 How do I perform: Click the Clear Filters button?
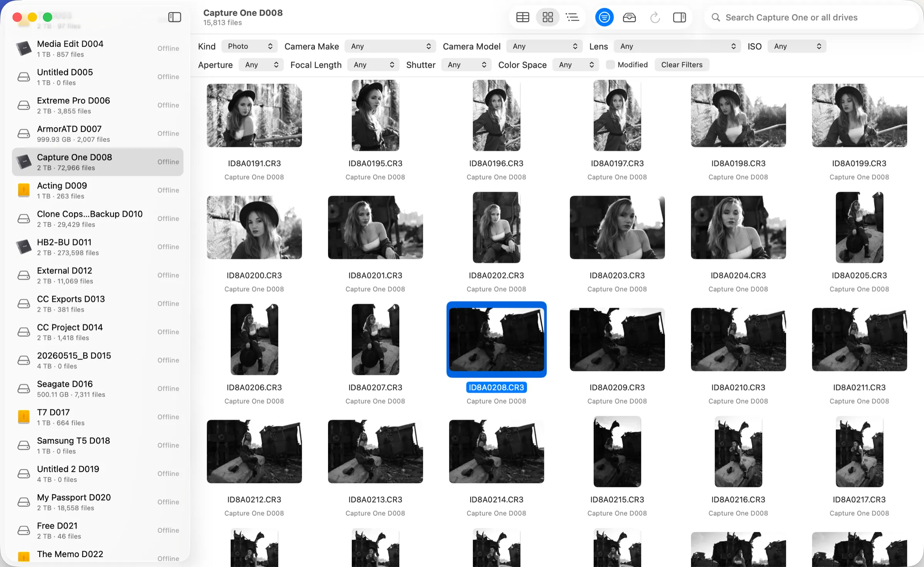tap(681, 65)
